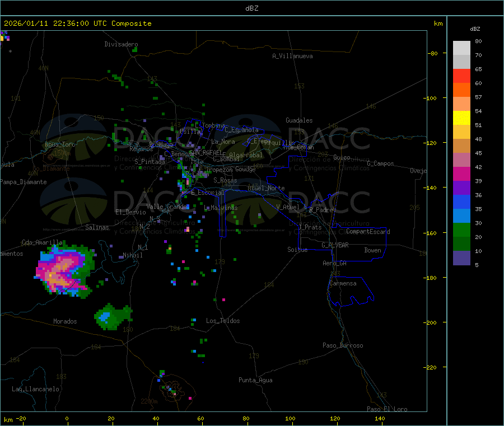Click the Valle_Grande map label
This screenshot has height=426, width=504.
166,207
